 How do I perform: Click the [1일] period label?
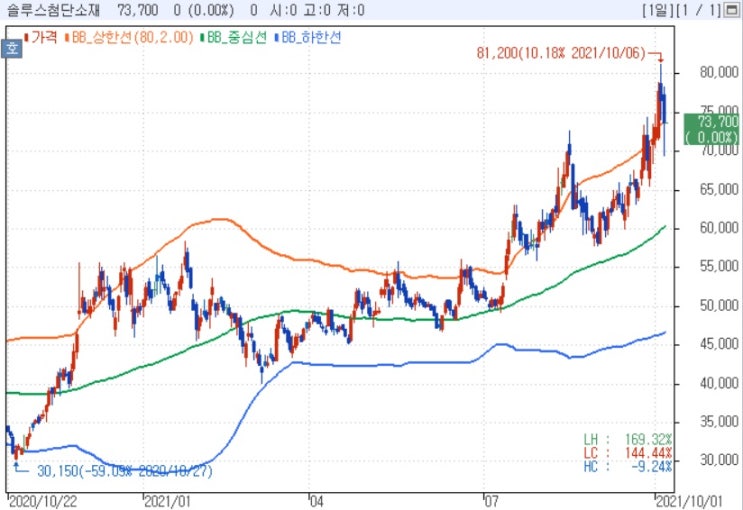658,10
